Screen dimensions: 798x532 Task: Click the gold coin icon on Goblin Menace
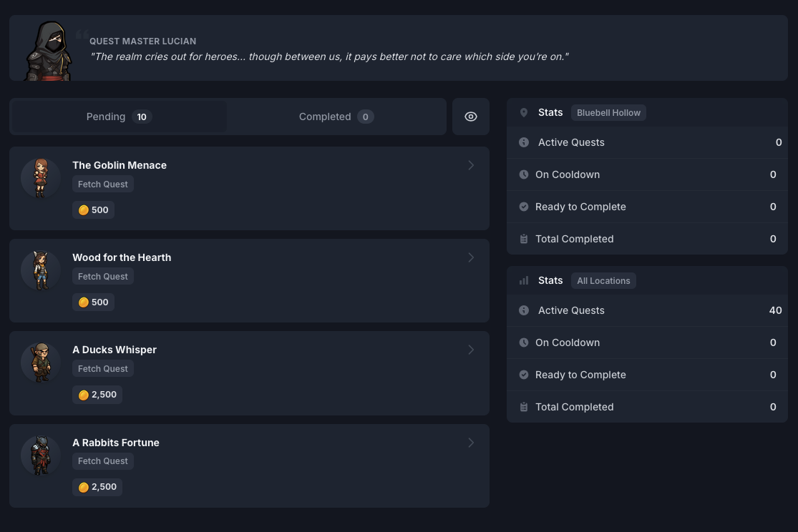(84, 210)
